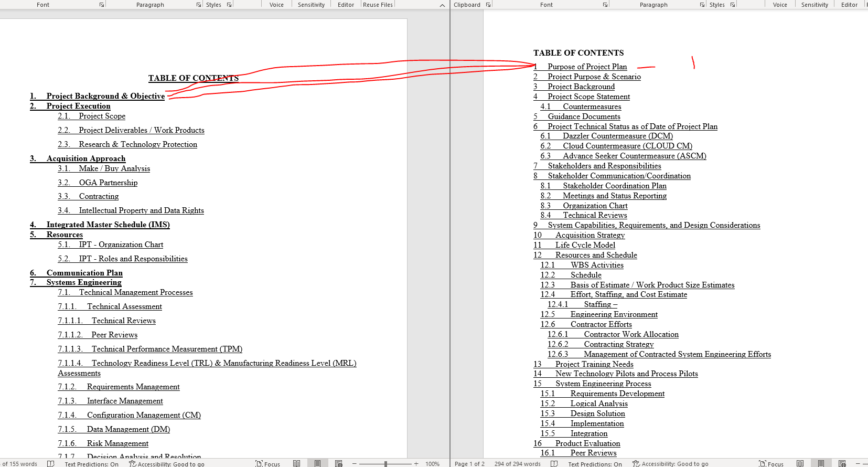This screenshot has width=868, height=467.
Task: Open Guidance Documents entry
Action: (577, 116)
